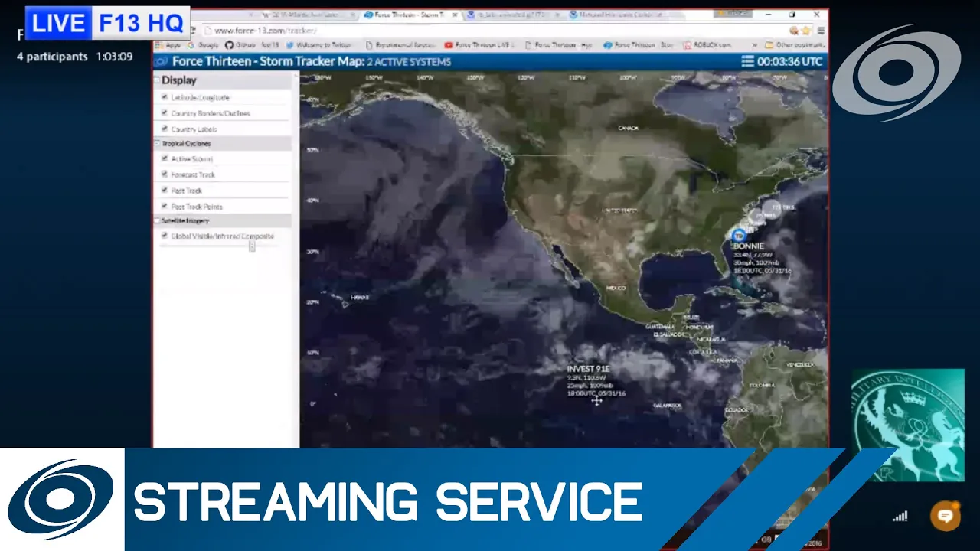Image resolution: width=980 pixels, height=551 pixels.
Task: Click the Force Thirteen logo at top right
Action: click(x=896, y=73)
